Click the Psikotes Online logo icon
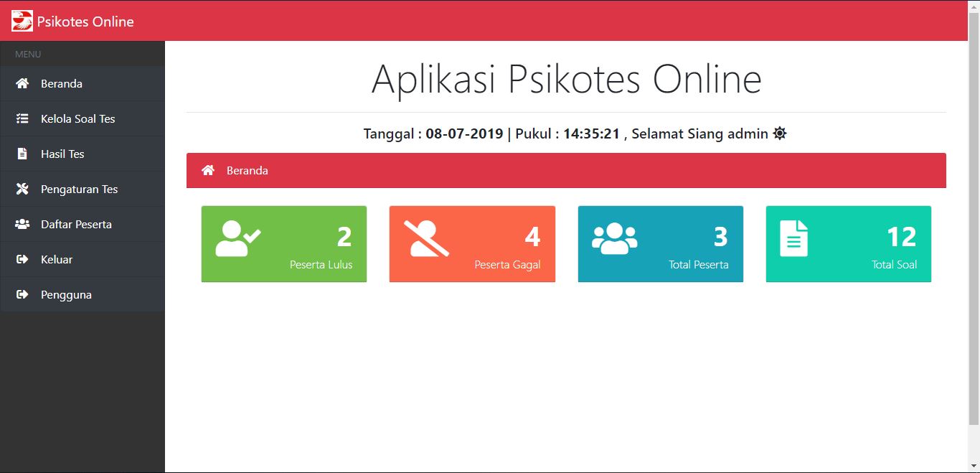Viewport: 980px width, 473px height. pos(20,20)
